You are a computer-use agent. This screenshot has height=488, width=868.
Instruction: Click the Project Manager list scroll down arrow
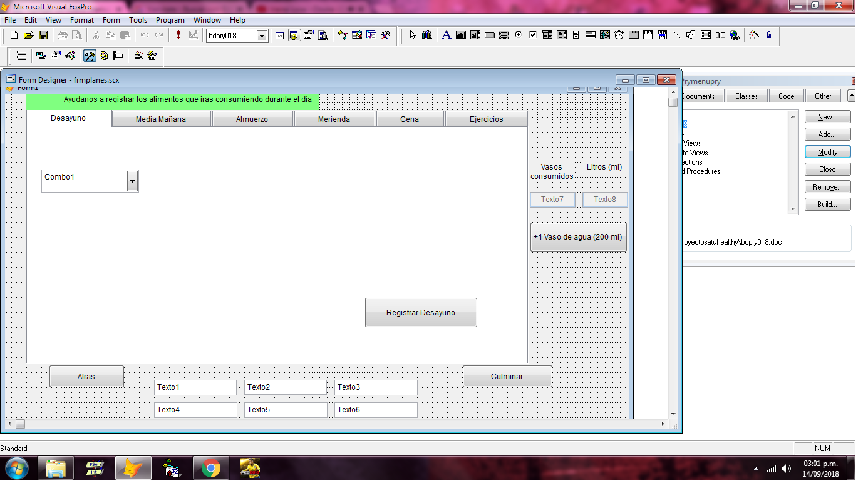click(x=793, y=209)
